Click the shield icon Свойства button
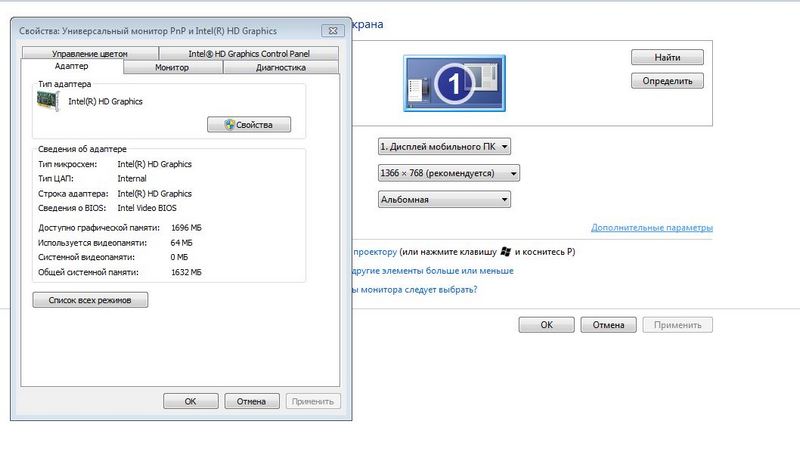This screenshot has height=468, width=800. click(x=249, y=125)
